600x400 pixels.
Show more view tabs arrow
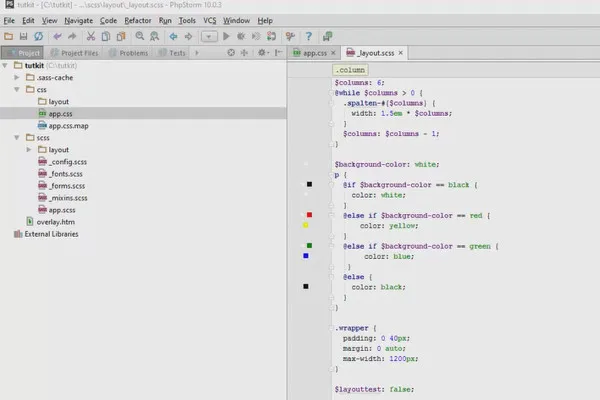coord(197,53)
